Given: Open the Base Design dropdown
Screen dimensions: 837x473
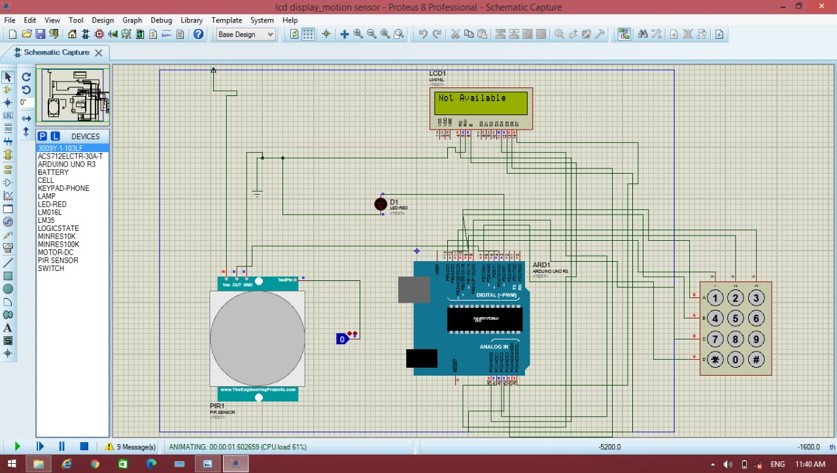Looking at the screenshot, I should click(246, 34).
